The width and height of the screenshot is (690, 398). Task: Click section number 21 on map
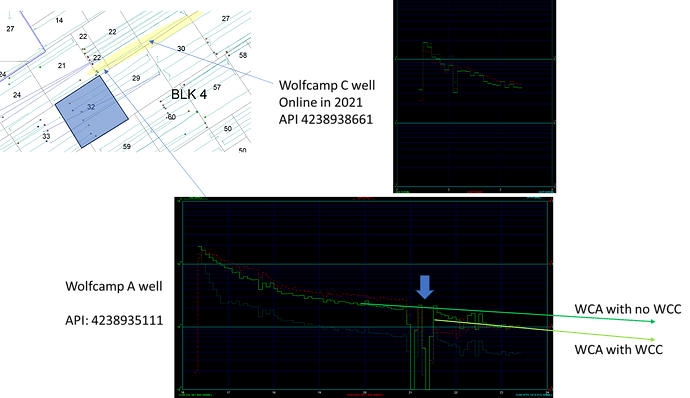click(x=62, y=66)
